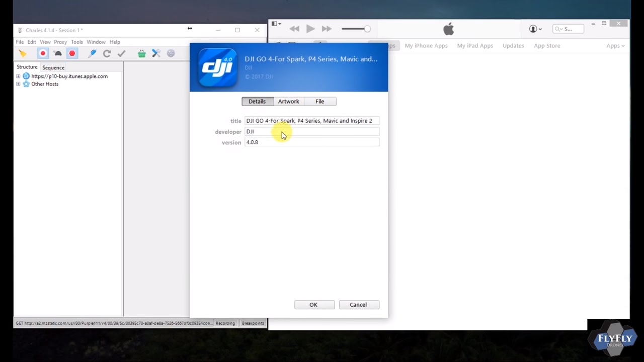Open the tools wrench icon in Charles
The height and width of the screenshot is (362, 644).
point(156,53)
